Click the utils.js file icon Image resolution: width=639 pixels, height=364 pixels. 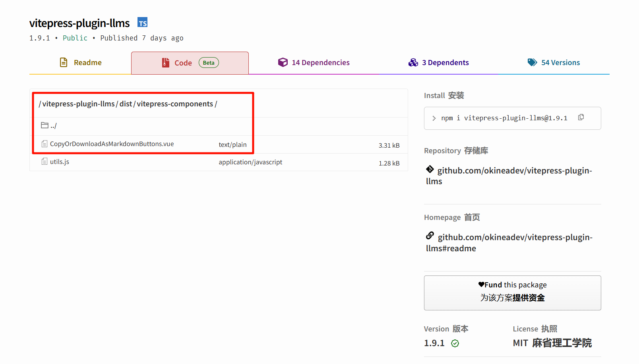(45, 162)
